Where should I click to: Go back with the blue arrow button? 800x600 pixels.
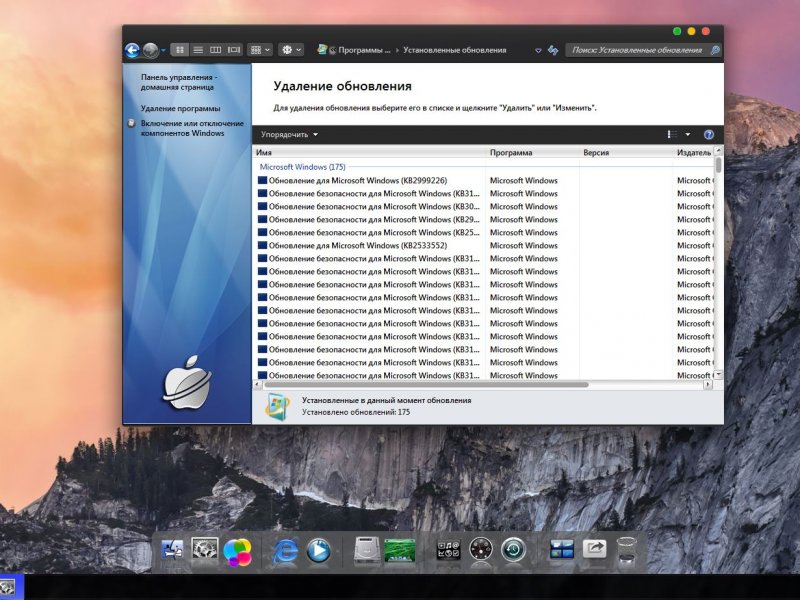coord(132,50)
